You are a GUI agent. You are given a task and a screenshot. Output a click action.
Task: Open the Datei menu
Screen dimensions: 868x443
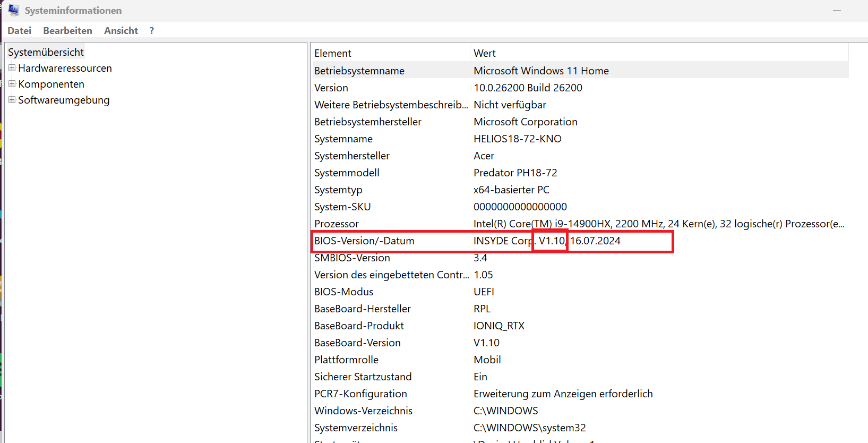click(x=19, y=31)
